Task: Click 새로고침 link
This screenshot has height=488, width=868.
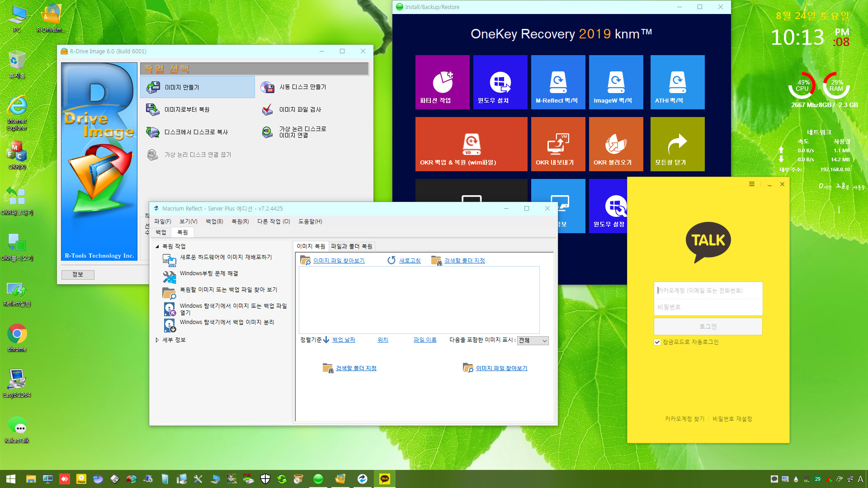Action: point(410,261)
